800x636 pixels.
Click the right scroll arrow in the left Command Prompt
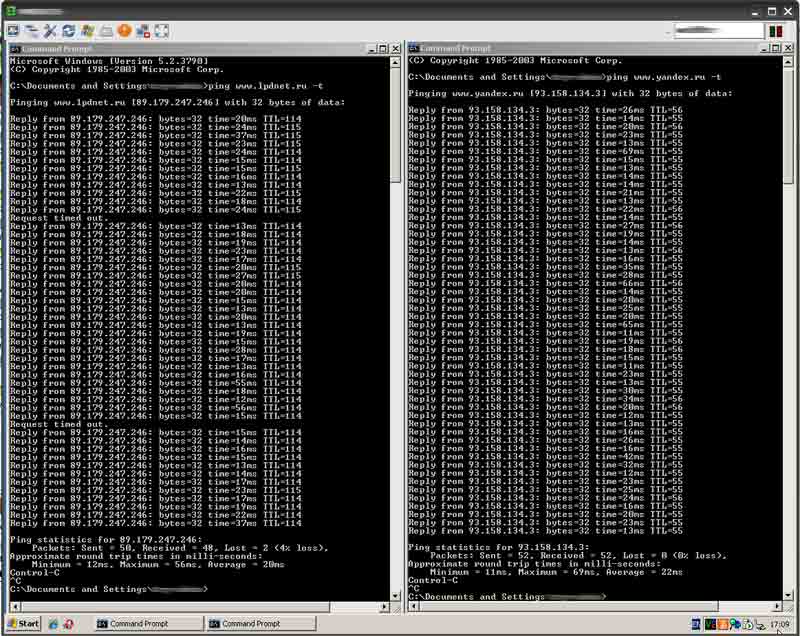click(385, 607)
